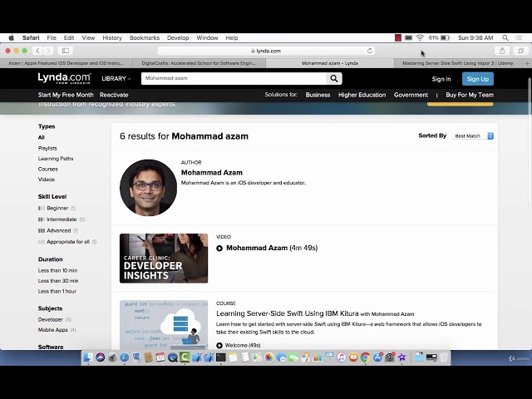Select the Playlists type filter
532x399 pixels.
click(47, 148)
